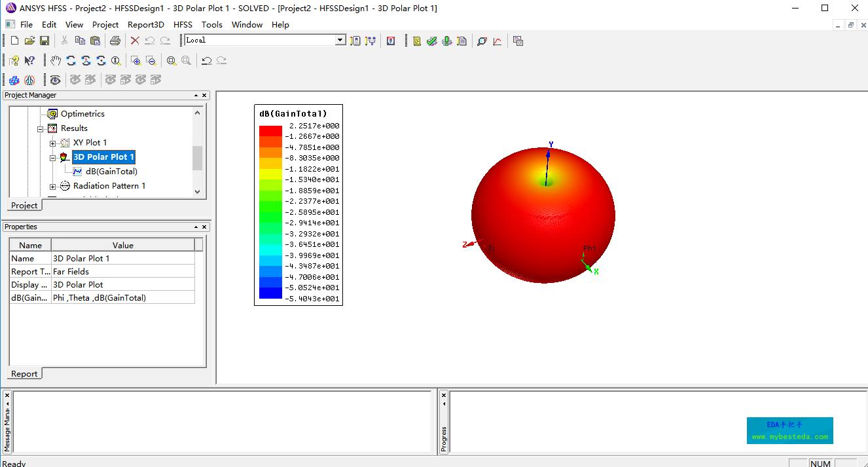Click the Analyze All exclamation icon
The width and height of the screenshot is (868, 467).
pyautogui.click(x=447, y=41)
